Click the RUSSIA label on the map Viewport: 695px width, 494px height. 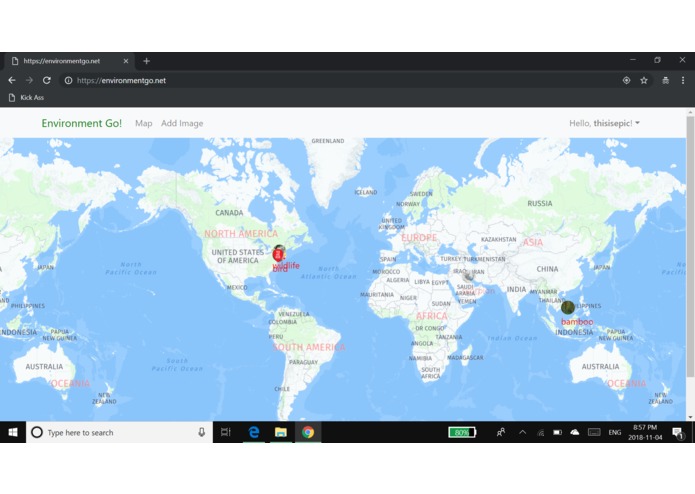pos(540,203)
